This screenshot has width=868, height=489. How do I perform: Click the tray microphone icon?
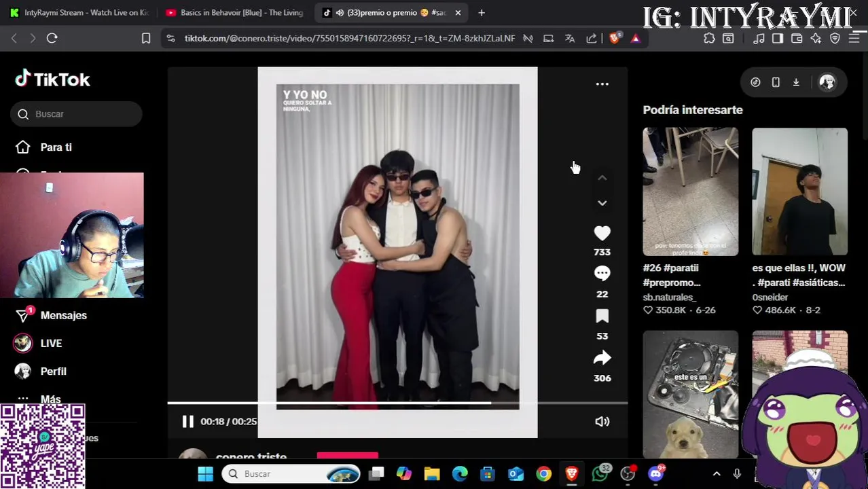pyautogui.click(x=737, y=474)
